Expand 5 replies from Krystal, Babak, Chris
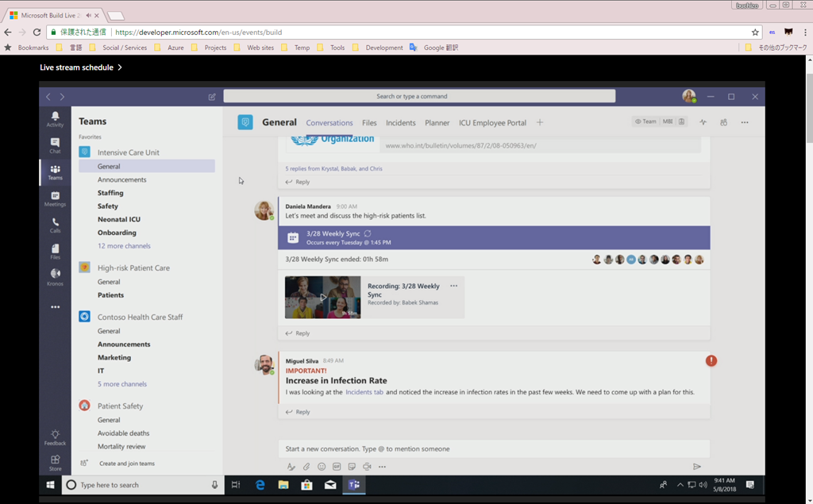Image resolution: width=813 pixels, height=504 pixels. (x=333, y=168)
